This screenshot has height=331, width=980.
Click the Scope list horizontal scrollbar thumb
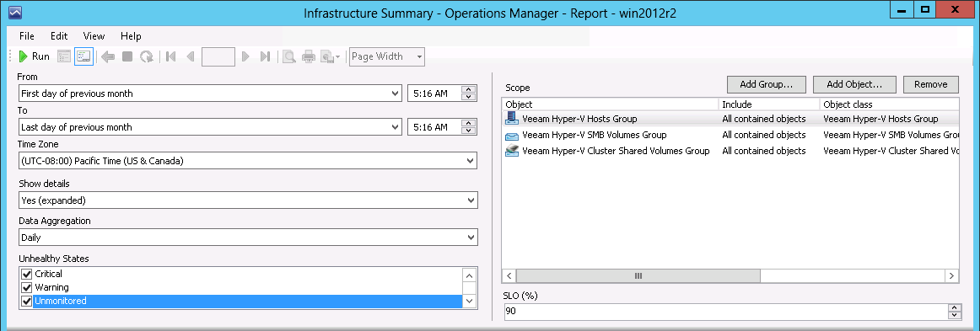click(638, 275)
